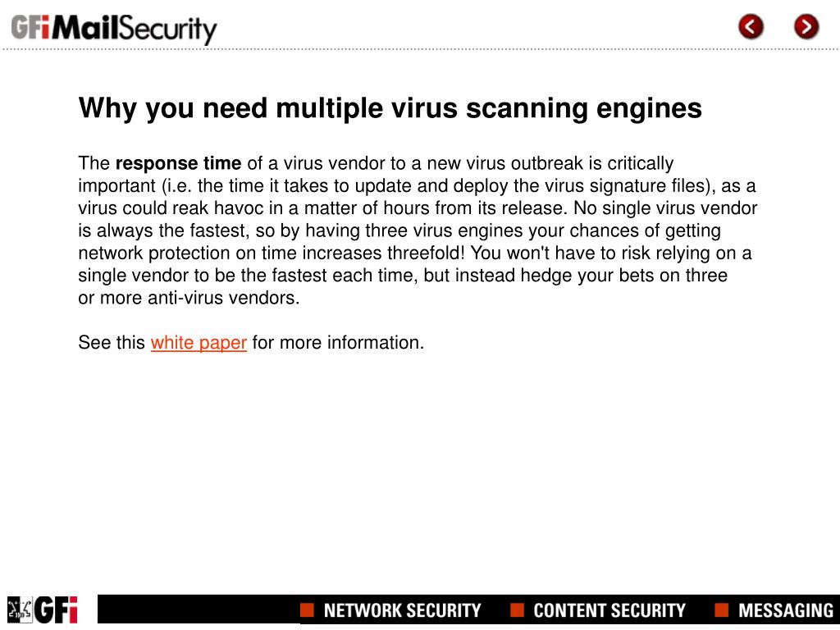
Task: Go to the previous slide with the back arrow
Action: (x=751, y=27)
